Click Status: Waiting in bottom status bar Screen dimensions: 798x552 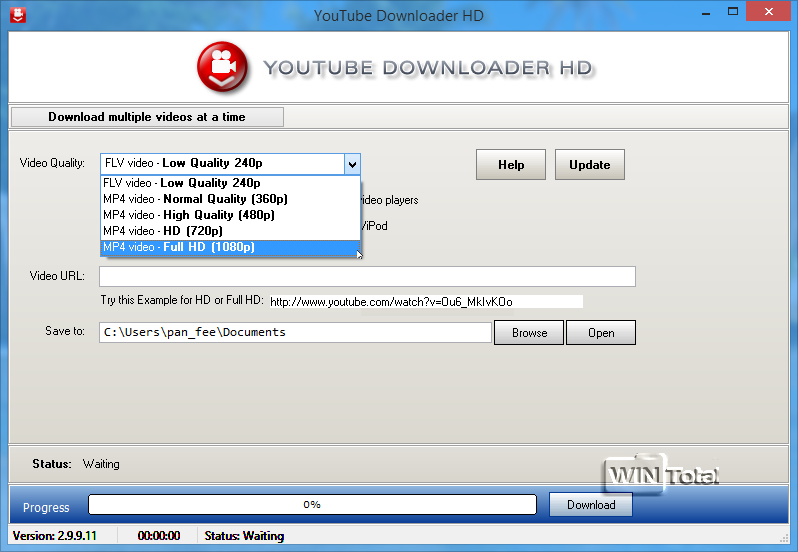point(244,536)
